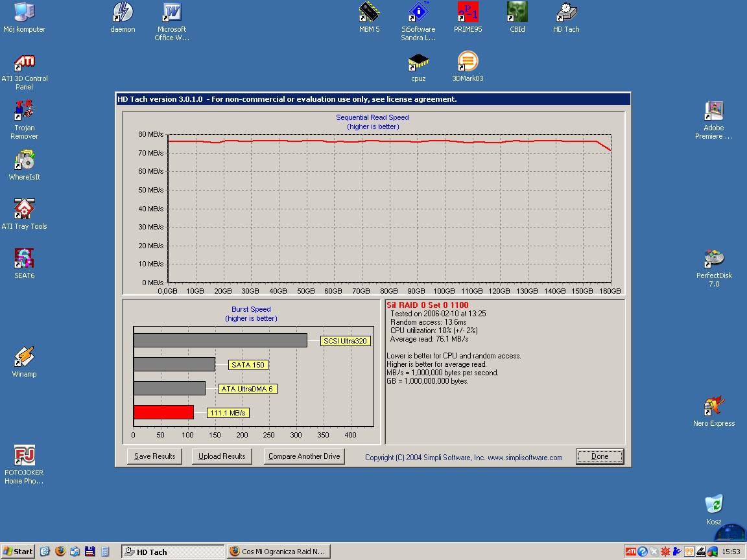Click the 'Average read: 76.1 MB/s' result line
Image resolution: width=747 pixels, height=560 pixels.
[x=429, y=339]
